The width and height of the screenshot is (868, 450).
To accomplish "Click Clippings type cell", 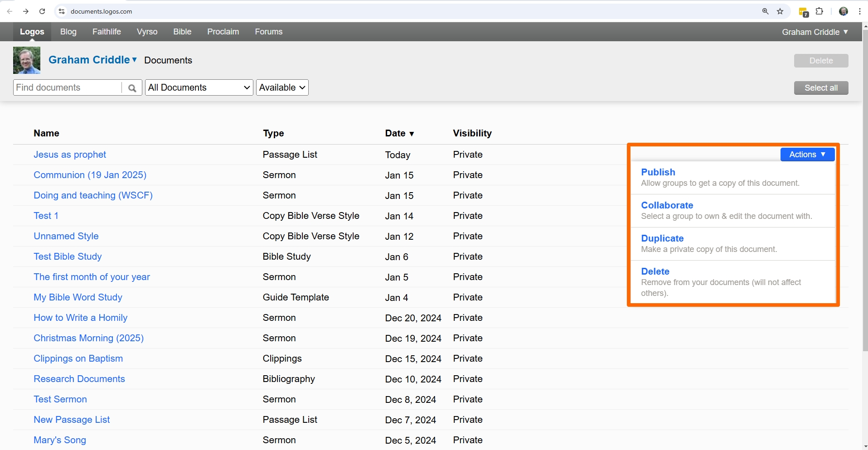I will pos(282,358).
